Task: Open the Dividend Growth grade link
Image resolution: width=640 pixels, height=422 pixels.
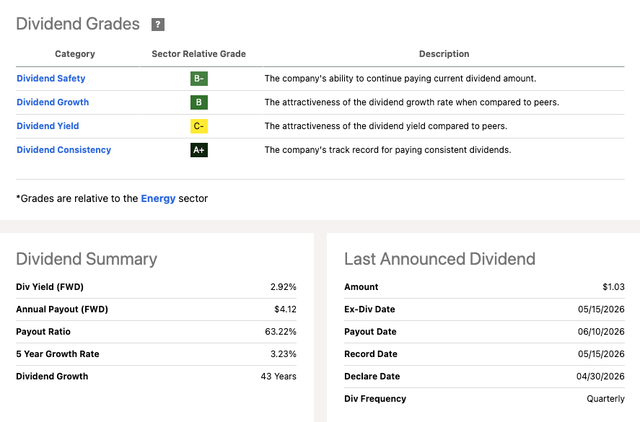Action: click(53, 102)
